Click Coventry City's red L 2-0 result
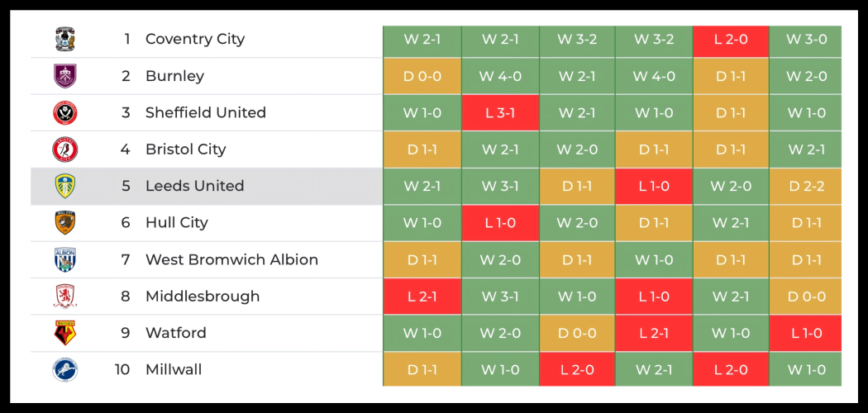 pos(731,39)
